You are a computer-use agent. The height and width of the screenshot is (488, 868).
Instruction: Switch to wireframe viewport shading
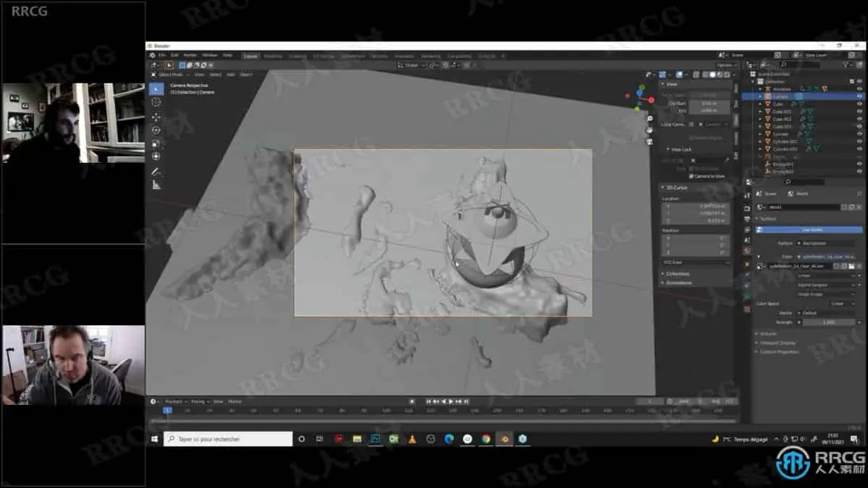[x=704, y=74]
